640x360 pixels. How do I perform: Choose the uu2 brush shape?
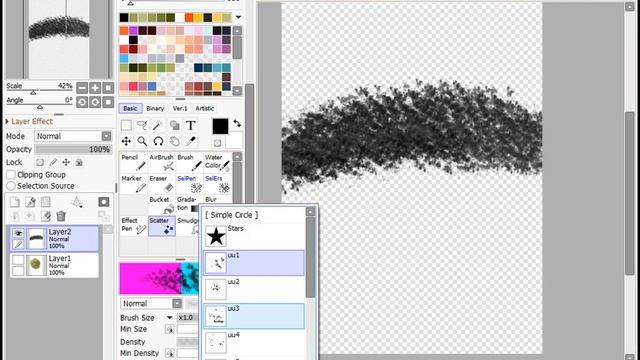click(x=254, y=289)
